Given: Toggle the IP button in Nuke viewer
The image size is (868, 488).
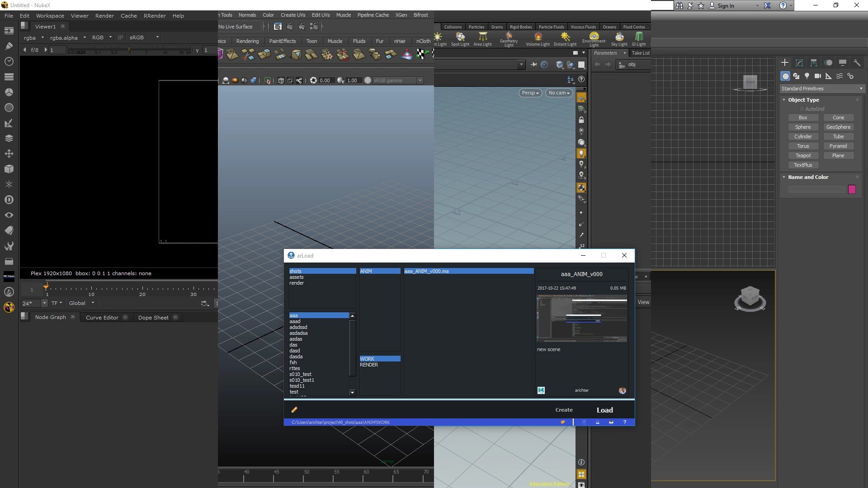Looking at the screenshot, I should click(120, 38).
